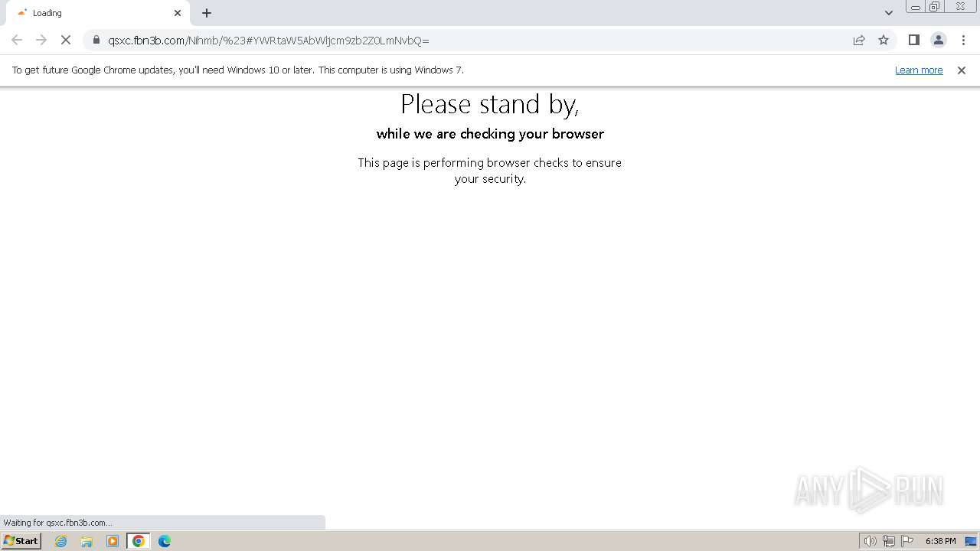980x551 pixels.
Task: Go back to previous page
Action: (x=17, y=40)
